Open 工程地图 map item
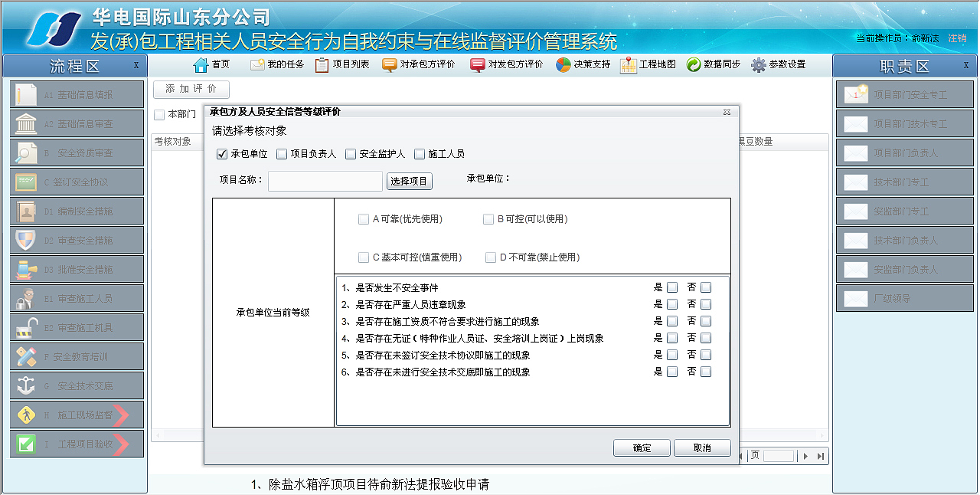This screenshot has width=980, height=495. tap(648, 64)
